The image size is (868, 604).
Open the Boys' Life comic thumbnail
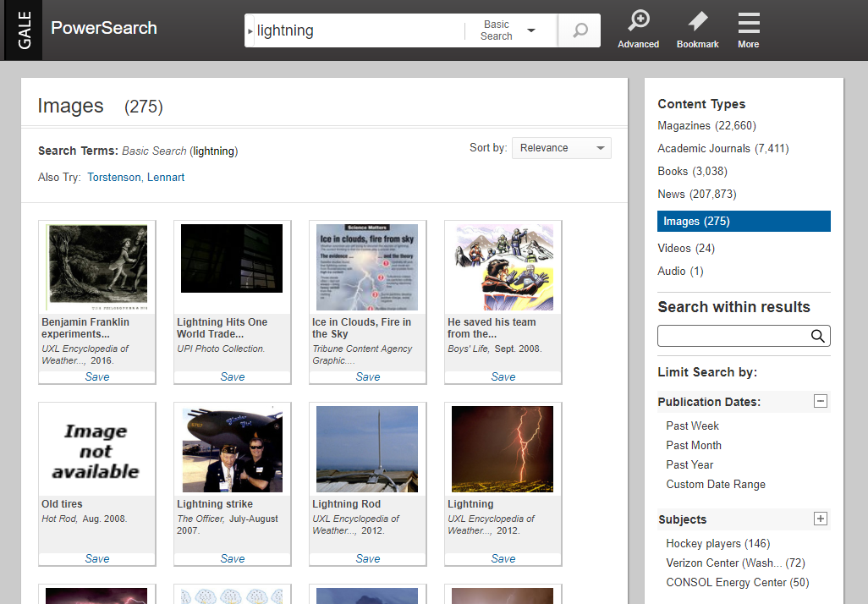pyautogui.click(x=503, y=266)
